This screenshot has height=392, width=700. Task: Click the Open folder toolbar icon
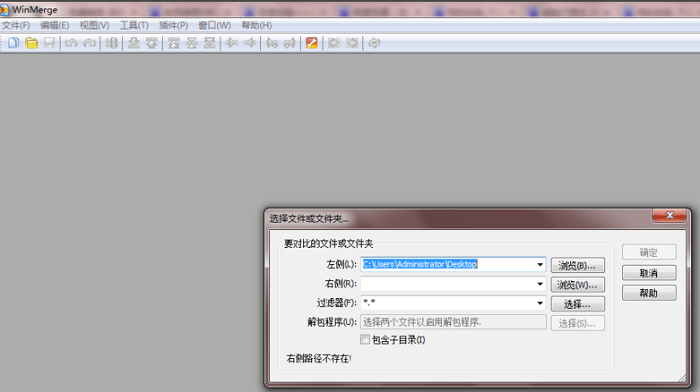(31, 43)
